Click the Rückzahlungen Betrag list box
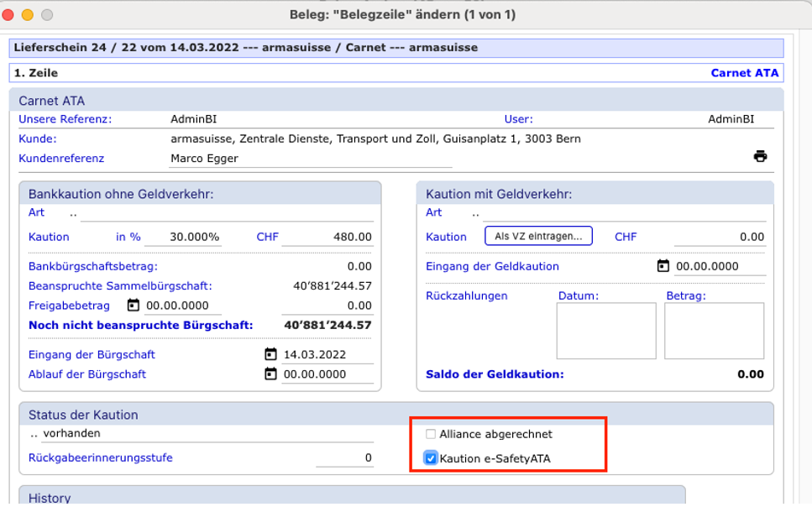Viewport: 812px width, 507px height. coord(714,331)
